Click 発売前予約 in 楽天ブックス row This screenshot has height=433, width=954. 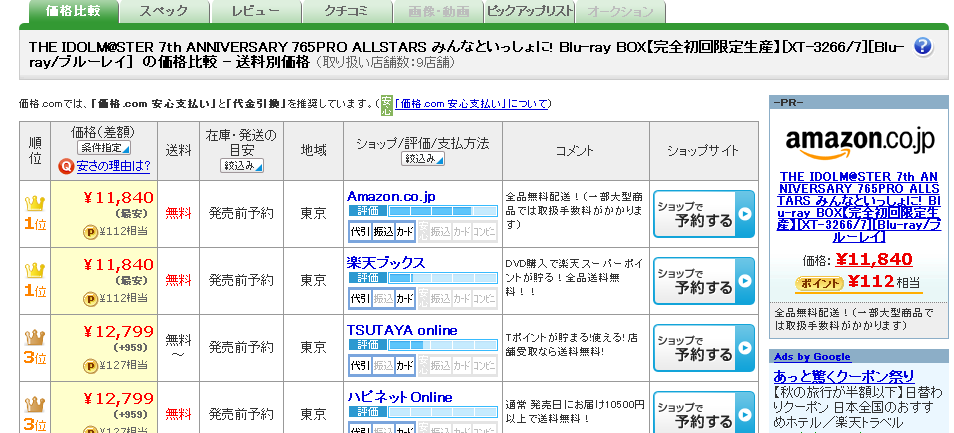tap(241, 280)
